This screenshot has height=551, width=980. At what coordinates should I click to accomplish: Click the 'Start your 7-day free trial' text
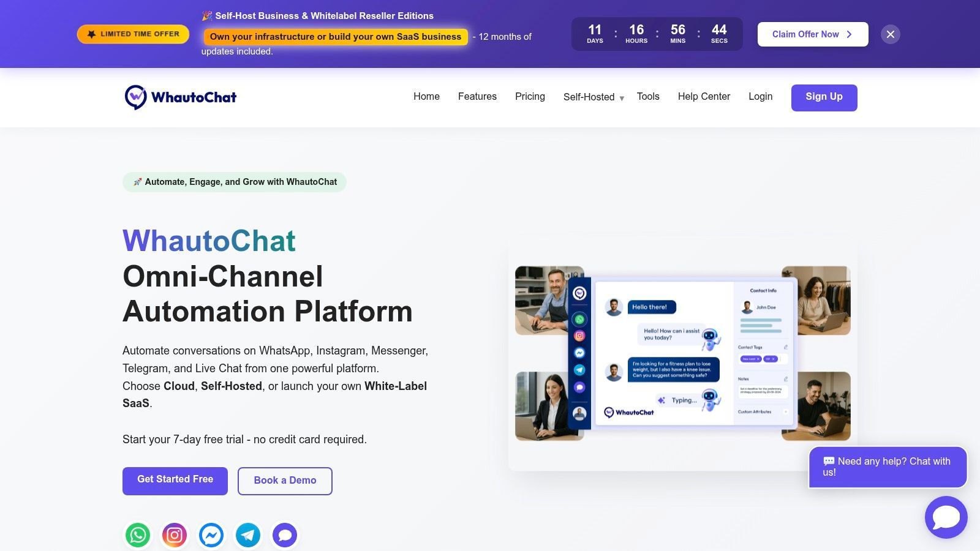tap(244, 440)
